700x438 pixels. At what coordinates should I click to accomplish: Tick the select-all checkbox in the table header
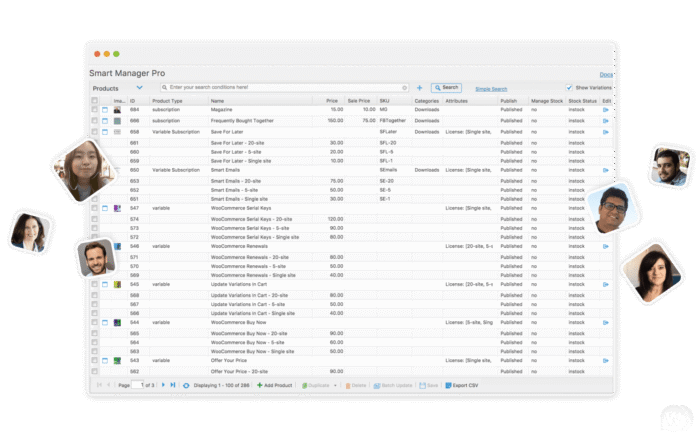coord(94,100)
